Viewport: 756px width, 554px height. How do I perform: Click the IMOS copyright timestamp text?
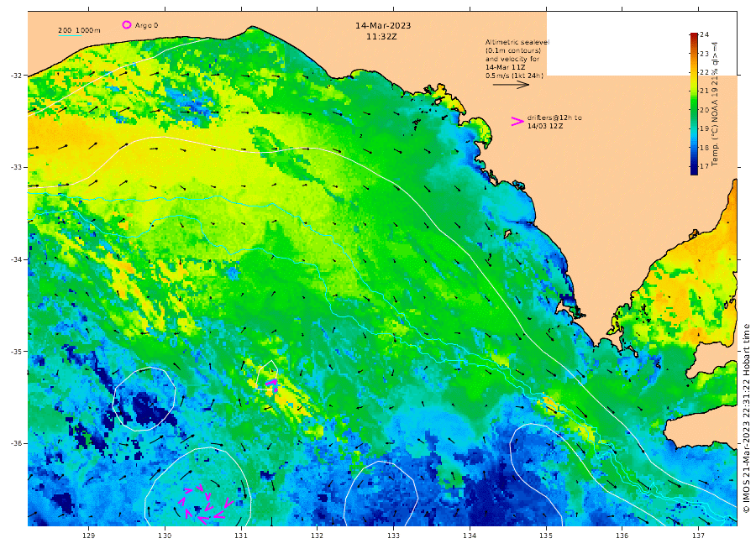pyautogui.click(x=747, y=418)
